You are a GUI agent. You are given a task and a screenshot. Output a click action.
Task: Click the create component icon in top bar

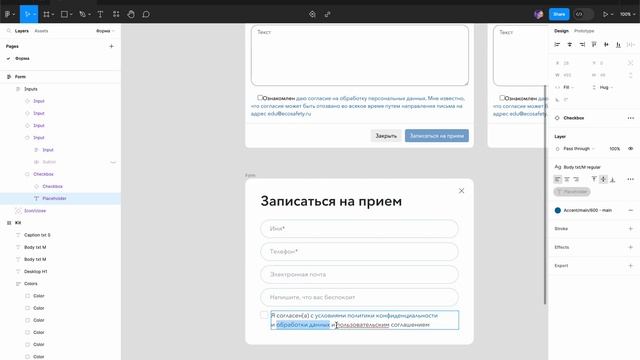pyautogui.click(x=312, y=14)
